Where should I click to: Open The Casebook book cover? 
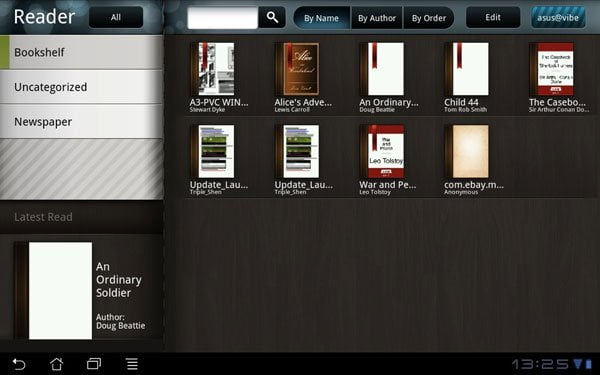552,69
